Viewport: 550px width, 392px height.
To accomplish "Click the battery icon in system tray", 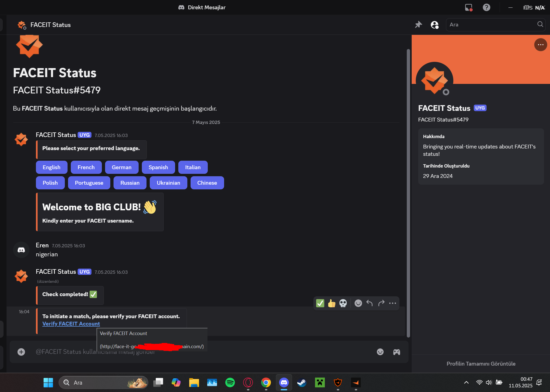I will [499, 382].
